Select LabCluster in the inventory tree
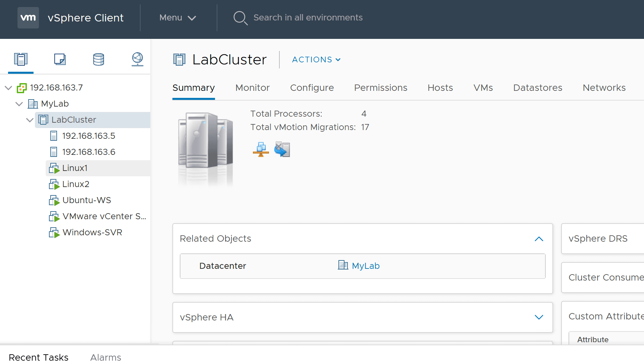The width and height of the screenshot is (644, 362). pos(74,120)
